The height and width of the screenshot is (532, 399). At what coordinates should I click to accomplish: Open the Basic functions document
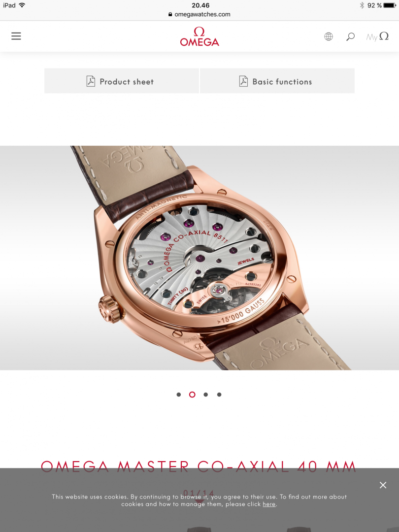click(x=277, y=81)
